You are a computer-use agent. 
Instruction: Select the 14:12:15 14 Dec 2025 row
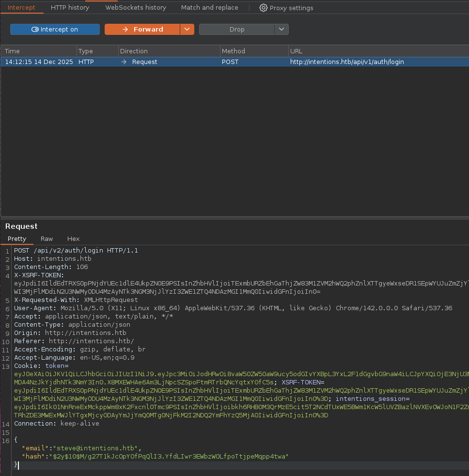pos(234,62)
